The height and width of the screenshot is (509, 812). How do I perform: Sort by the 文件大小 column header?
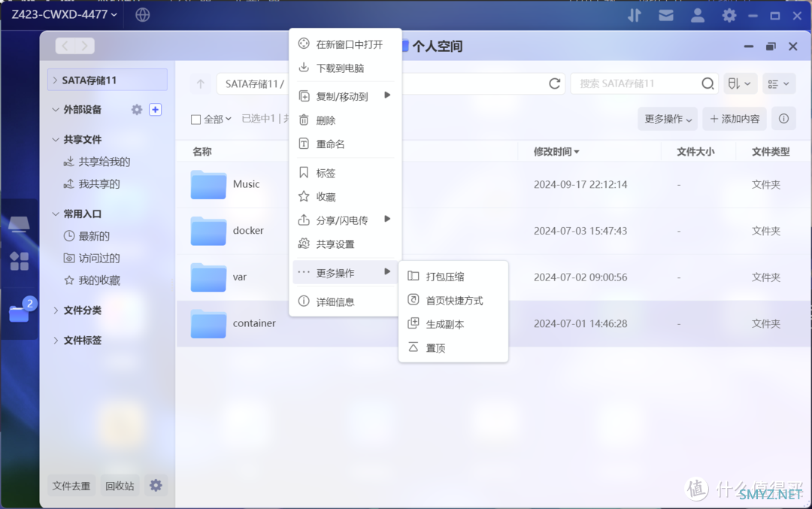(695, 152)
